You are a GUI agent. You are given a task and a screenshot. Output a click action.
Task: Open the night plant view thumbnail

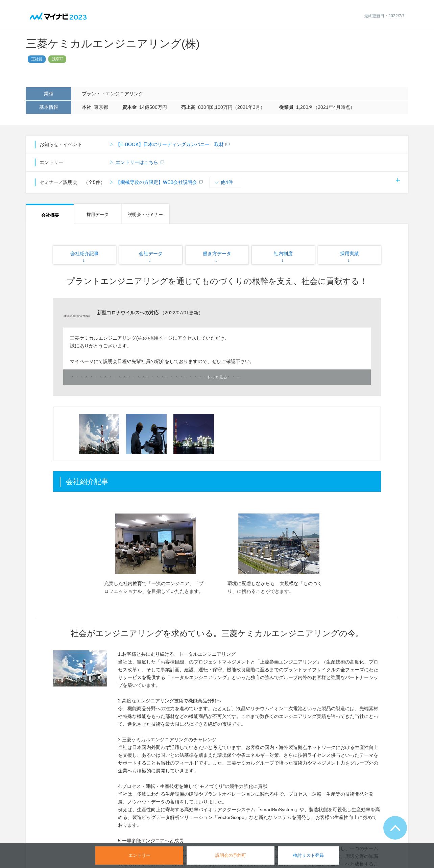194,434
